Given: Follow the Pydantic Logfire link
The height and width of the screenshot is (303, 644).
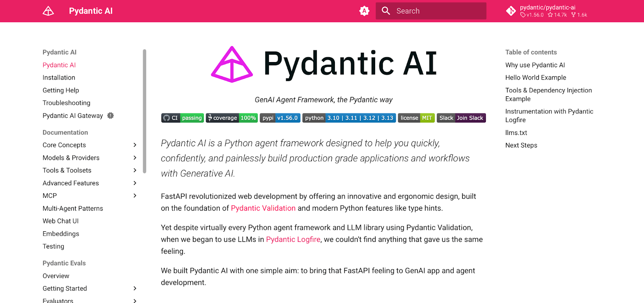Looking at the screenshot, I should click(293, 239).
